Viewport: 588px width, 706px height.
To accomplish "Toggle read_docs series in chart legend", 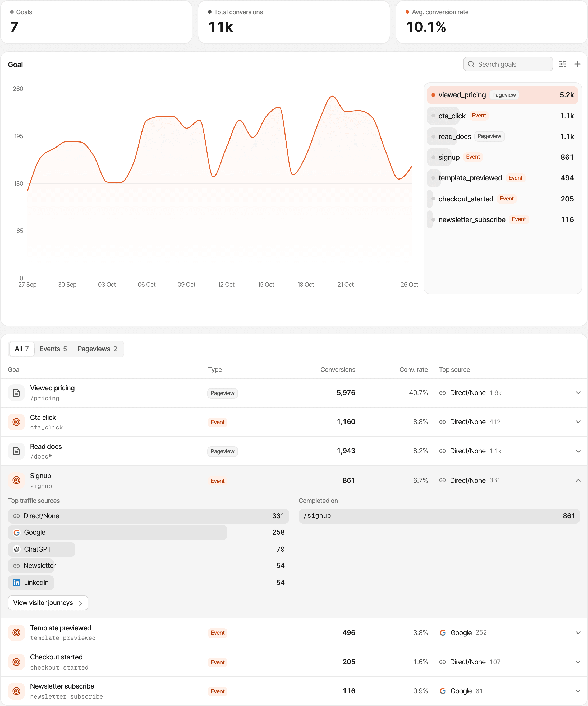I will pyautogui.click(x=502, y=136).
